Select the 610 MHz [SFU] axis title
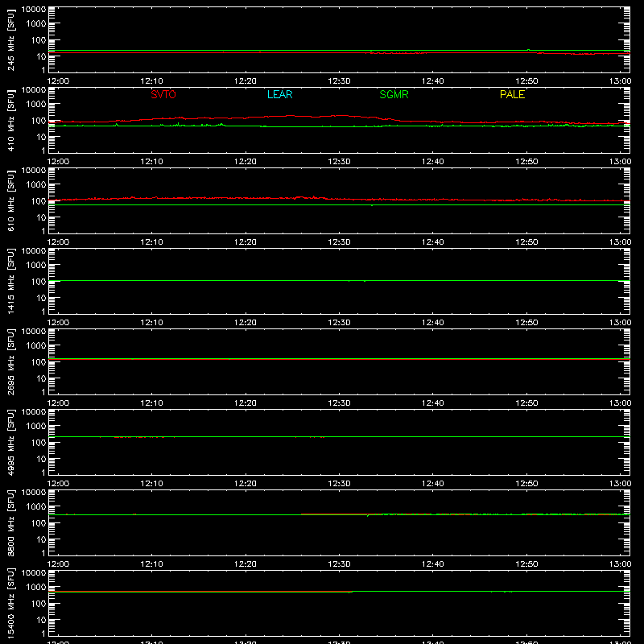 click(x=10, y=200)
